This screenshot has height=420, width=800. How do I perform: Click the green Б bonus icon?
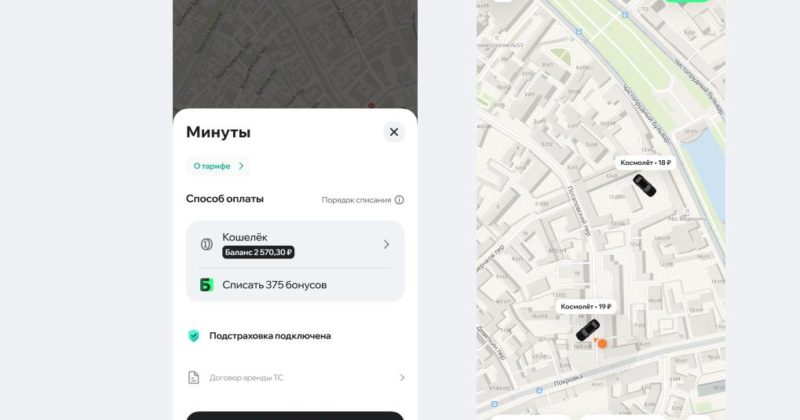(207, 285)
